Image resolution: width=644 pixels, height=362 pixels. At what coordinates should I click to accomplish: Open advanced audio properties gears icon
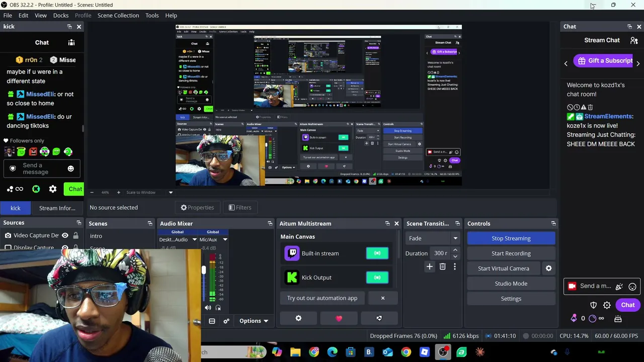(226, 321)
